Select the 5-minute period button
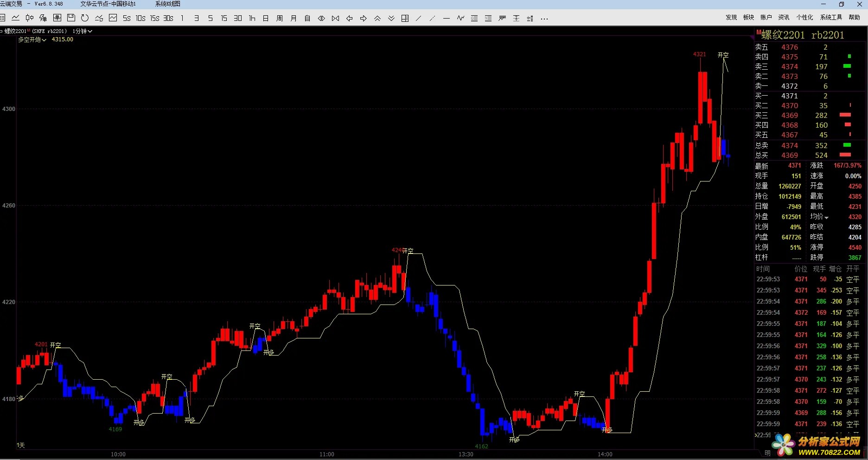The height and width of the screenshot is (460, 868). click(x=210, y=18)
